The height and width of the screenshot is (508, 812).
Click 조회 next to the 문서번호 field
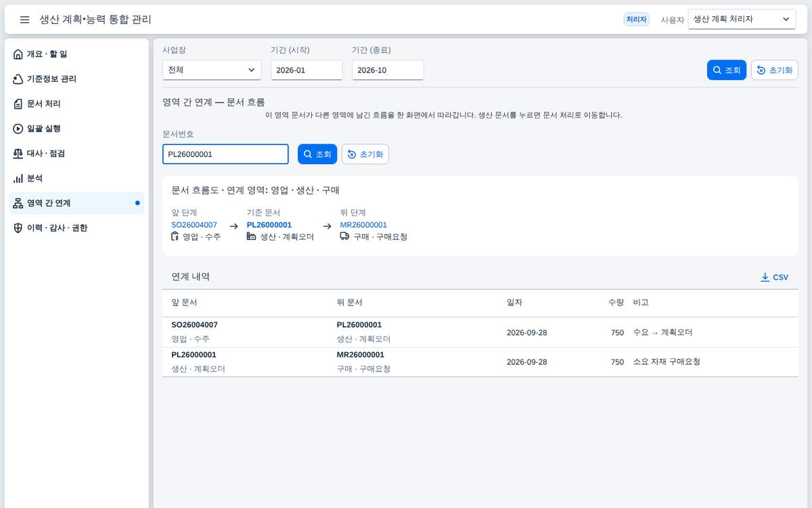point(317,154)
